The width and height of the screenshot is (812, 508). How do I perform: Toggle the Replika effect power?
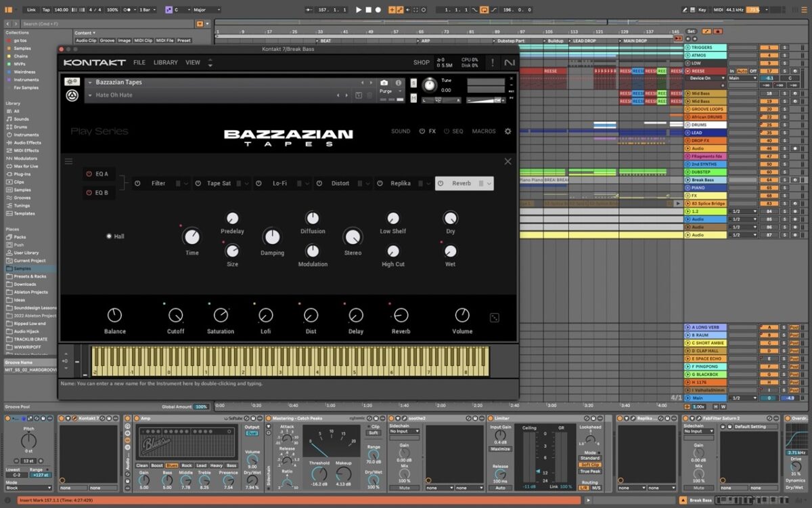[379, 184]
